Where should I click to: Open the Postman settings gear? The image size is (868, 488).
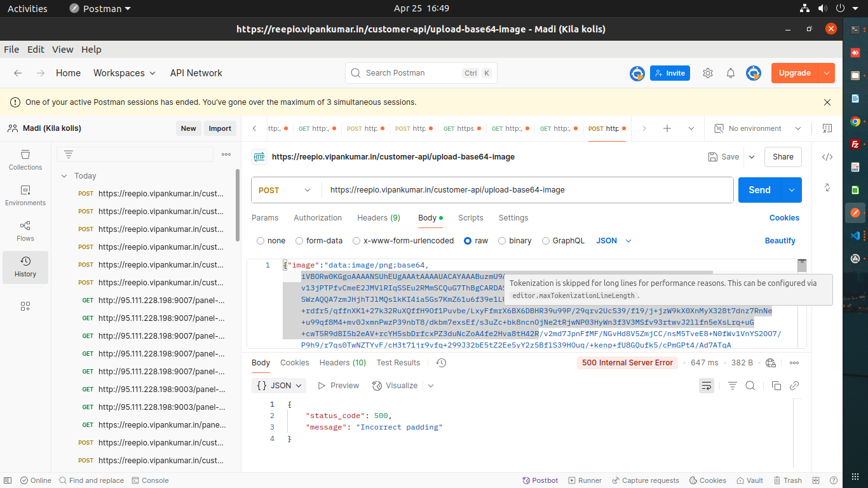coord(708,73)
